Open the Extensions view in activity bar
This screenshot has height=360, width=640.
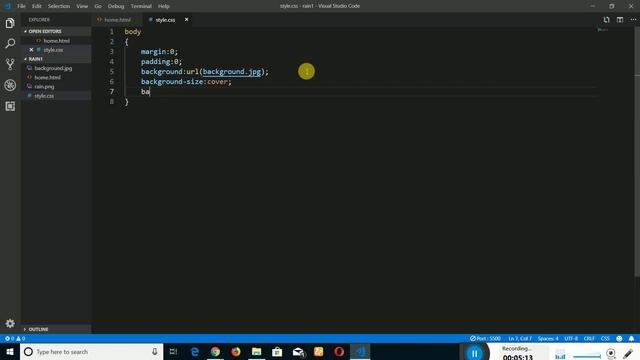tap(10, 106)
